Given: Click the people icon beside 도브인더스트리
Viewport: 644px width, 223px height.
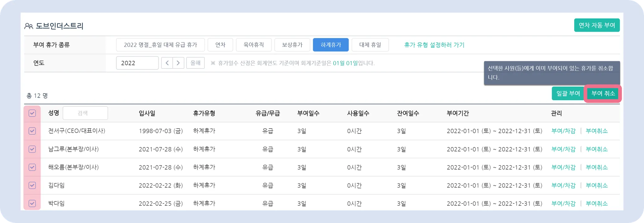Looking at the screenshot, I should click(29, 26).
